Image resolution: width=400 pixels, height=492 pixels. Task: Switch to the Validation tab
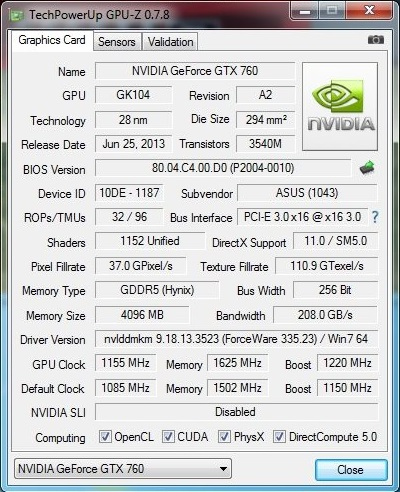click(x=170, y=42)
